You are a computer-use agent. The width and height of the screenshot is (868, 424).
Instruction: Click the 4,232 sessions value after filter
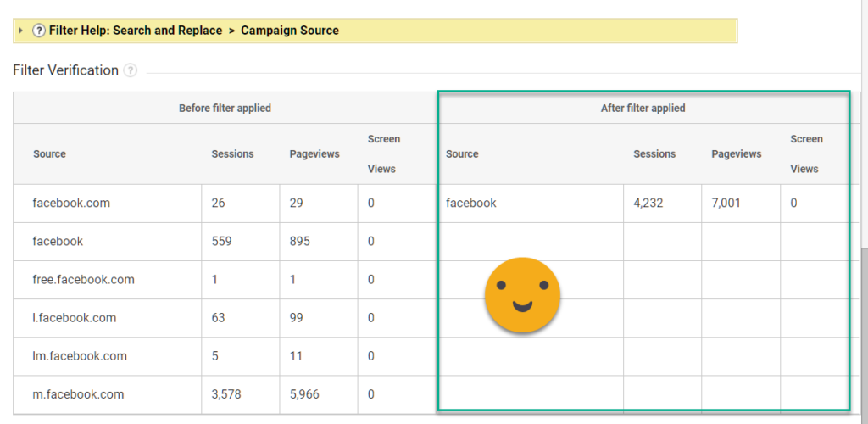click(x=648, y=204)
